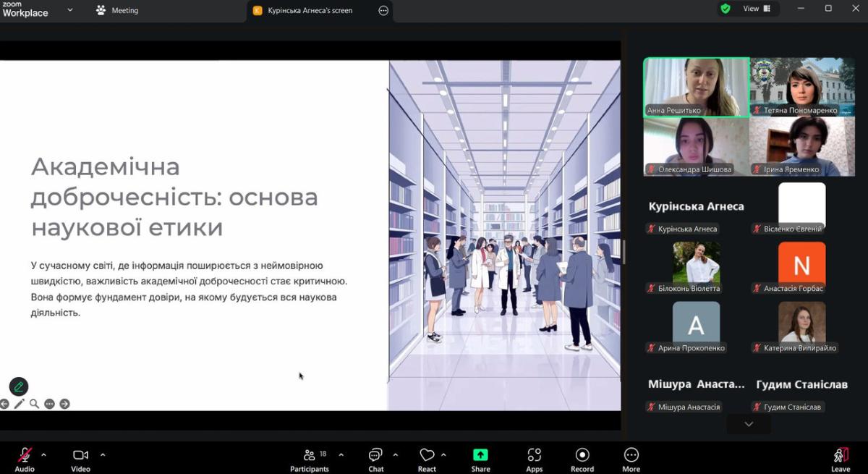Click muted mic icon beside Вісленко Євгеній

point(758,229)
